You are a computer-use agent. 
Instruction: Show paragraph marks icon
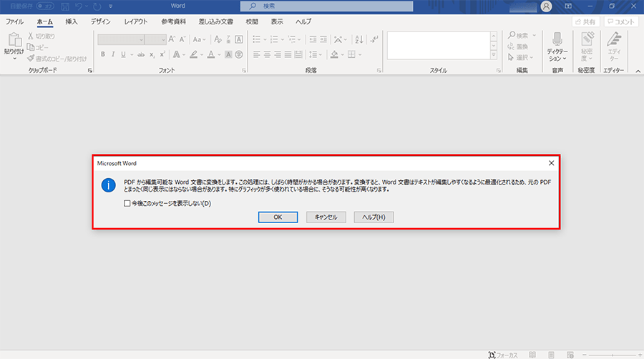(x=374, y=39)
